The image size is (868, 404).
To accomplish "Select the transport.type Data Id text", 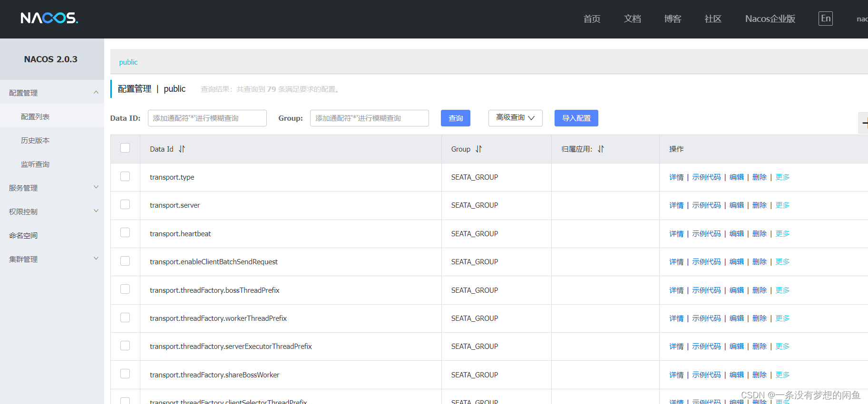I will (172, 177).
